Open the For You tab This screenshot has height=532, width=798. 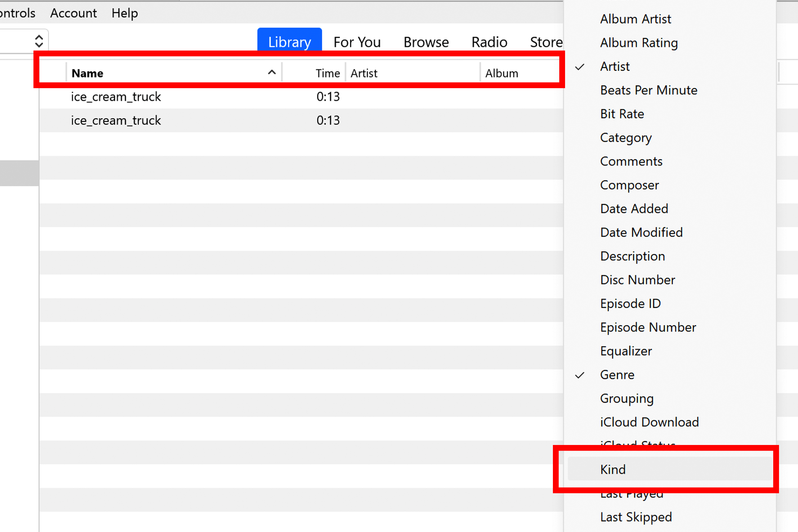coord(357,41)
